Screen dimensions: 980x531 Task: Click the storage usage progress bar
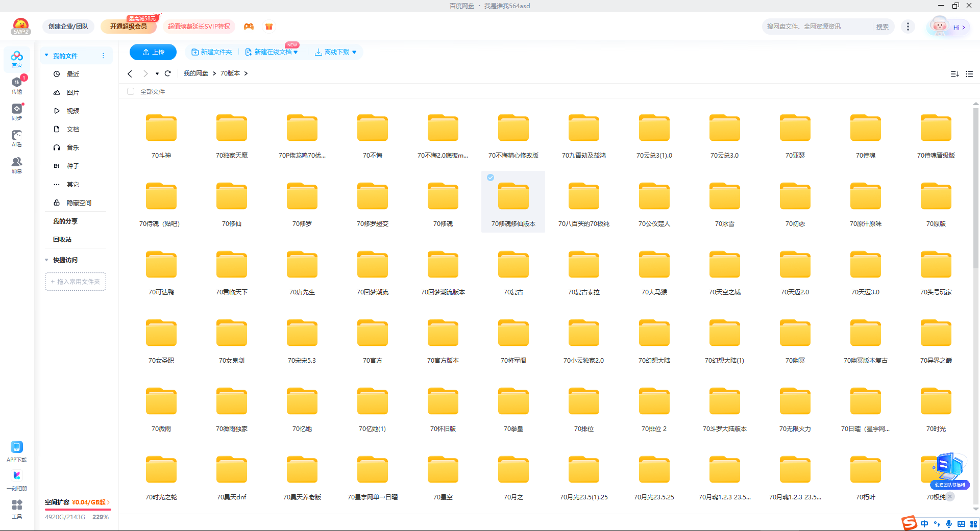click(x=78, y=509)
